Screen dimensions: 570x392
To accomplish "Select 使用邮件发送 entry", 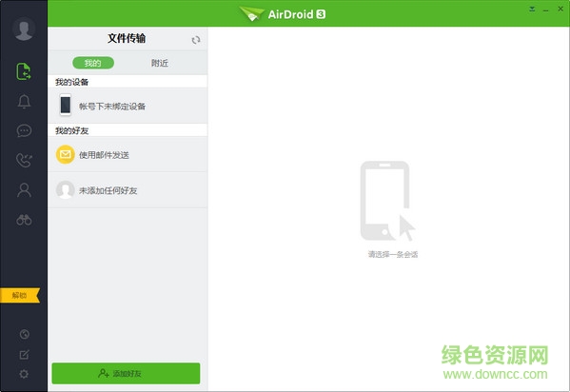I will (128, 154).
